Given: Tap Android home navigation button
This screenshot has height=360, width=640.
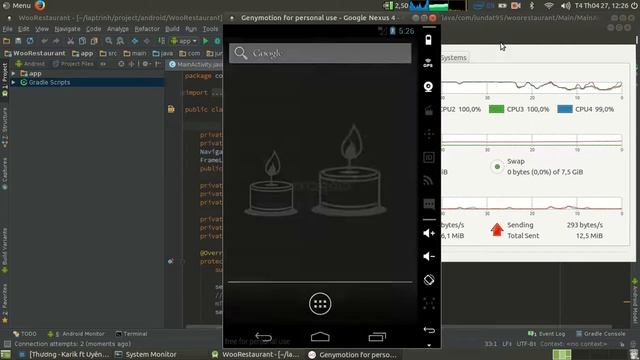Looking at the screenshot, I should [x=320, y=337].
